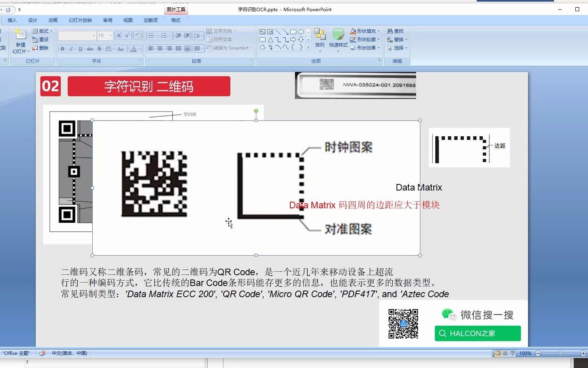Select the text box shape
This screenshot has height=368, width=588.
(x=263, y=32)
